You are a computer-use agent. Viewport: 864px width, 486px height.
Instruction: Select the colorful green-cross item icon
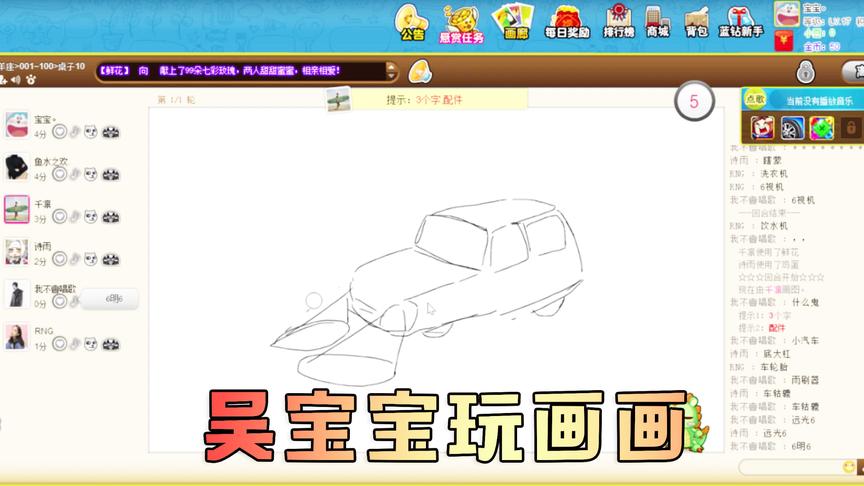click(821, 128)
